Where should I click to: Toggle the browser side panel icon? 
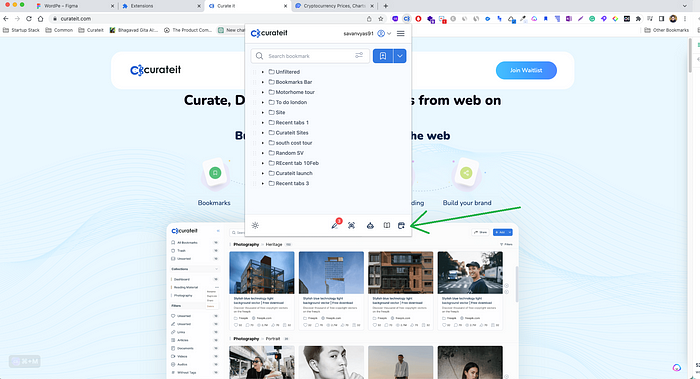[x=662, y=19]
